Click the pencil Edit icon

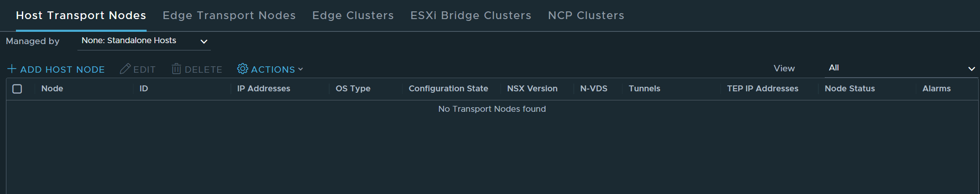[x=125, y=69]
